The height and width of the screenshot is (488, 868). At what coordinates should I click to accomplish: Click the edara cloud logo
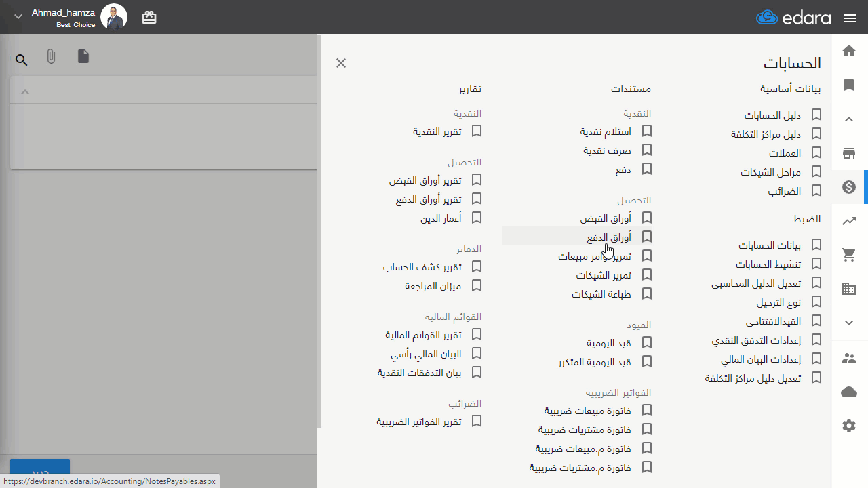793,18
